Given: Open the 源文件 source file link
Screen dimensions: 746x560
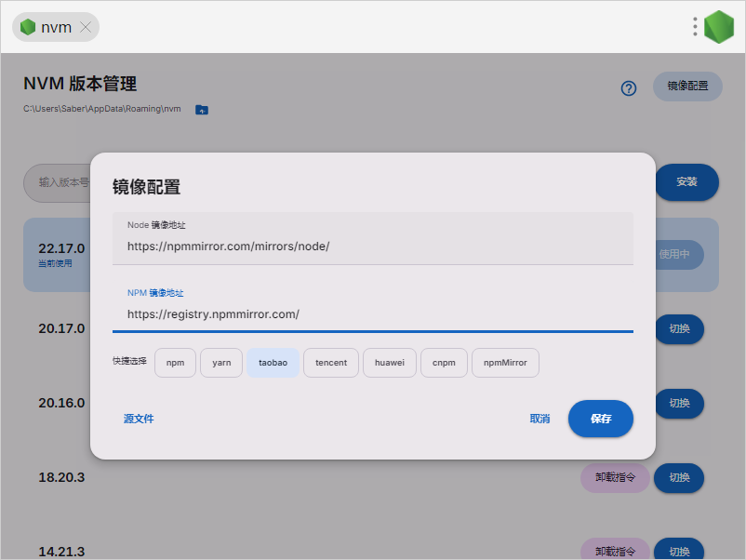Looking at the screenshot, I should [139, 419].
